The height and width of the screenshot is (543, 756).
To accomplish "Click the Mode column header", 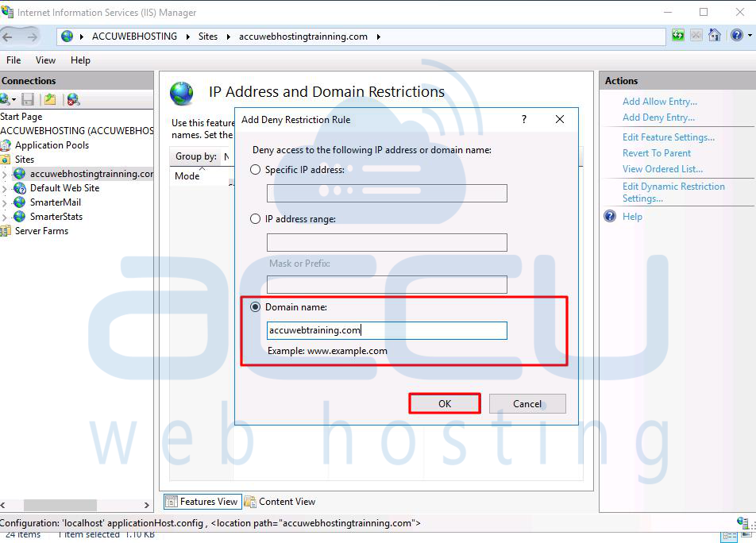I will point(187,176).
